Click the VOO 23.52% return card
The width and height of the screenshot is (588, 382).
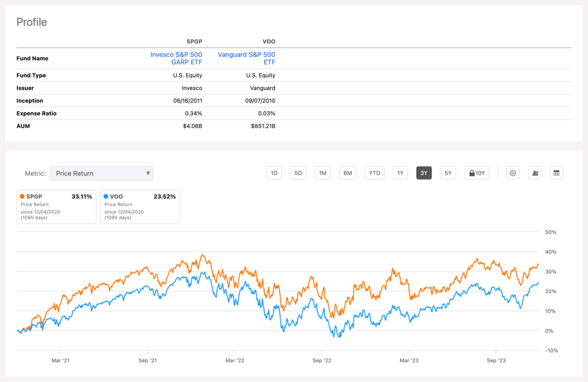click(140, 206)
